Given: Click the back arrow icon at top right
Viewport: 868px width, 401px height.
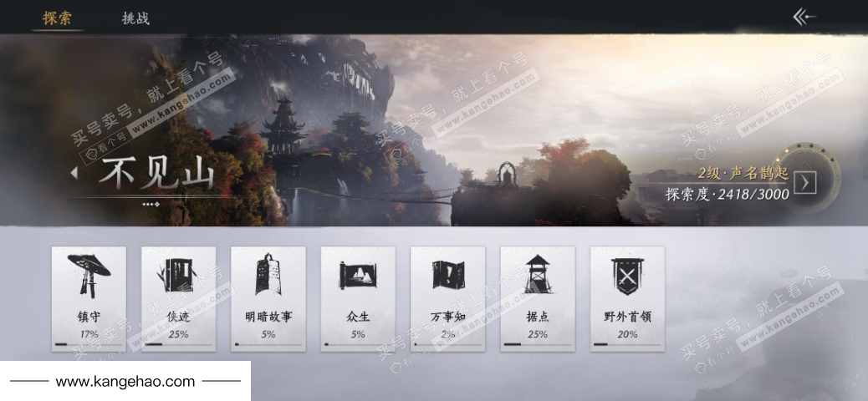Looking at the screenshot, I should click(x=804, y=18).
